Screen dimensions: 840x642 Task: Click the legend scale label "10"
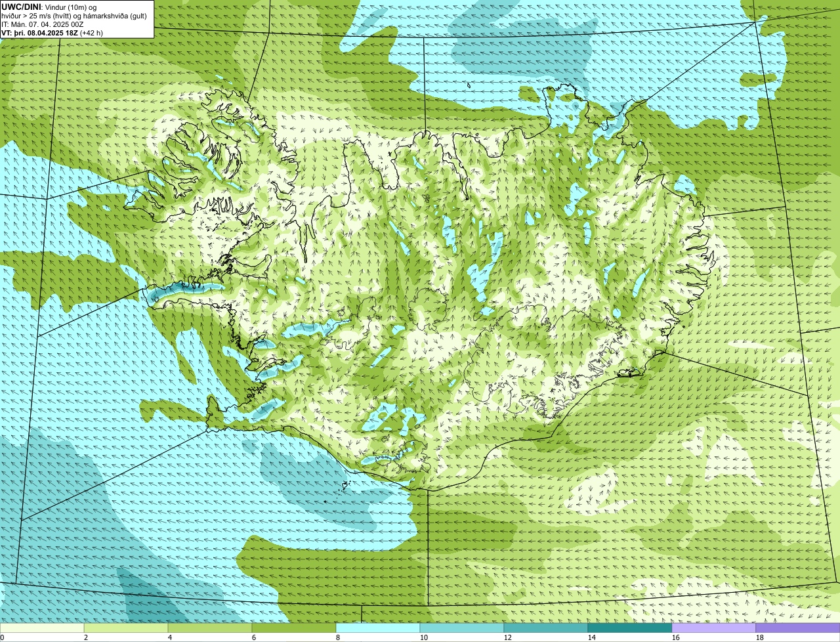[x=424, y=637]
